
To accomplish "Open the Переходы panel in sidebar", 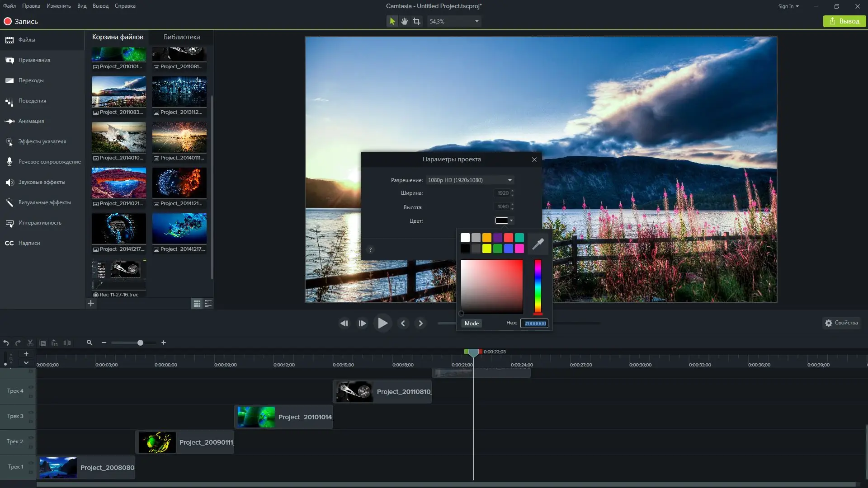I will pyautogui.click(x=30, y=80).
